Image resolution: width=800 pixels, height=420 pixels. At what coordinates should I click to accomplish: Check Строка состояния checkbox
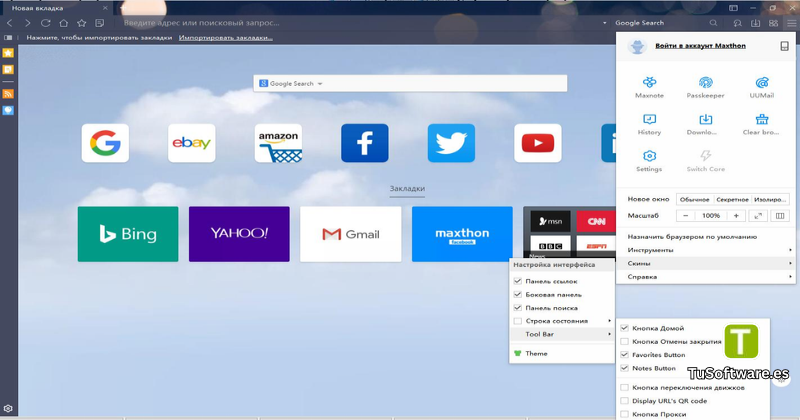[518, 321]
